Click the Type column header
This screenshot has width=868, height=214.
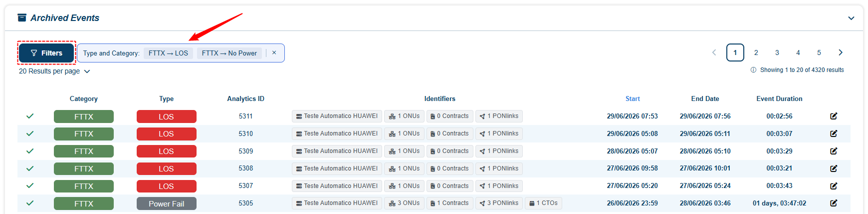coord(167,99)
